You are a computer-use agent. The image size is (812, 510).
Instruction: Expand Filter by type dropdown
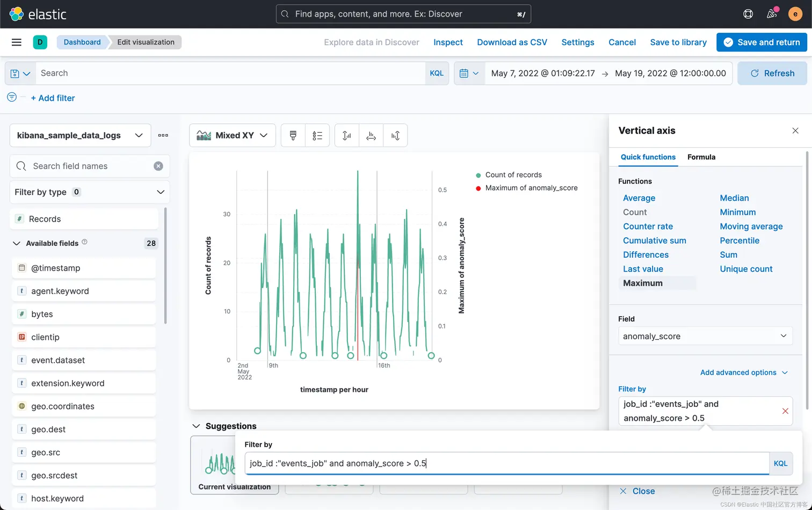90,192
